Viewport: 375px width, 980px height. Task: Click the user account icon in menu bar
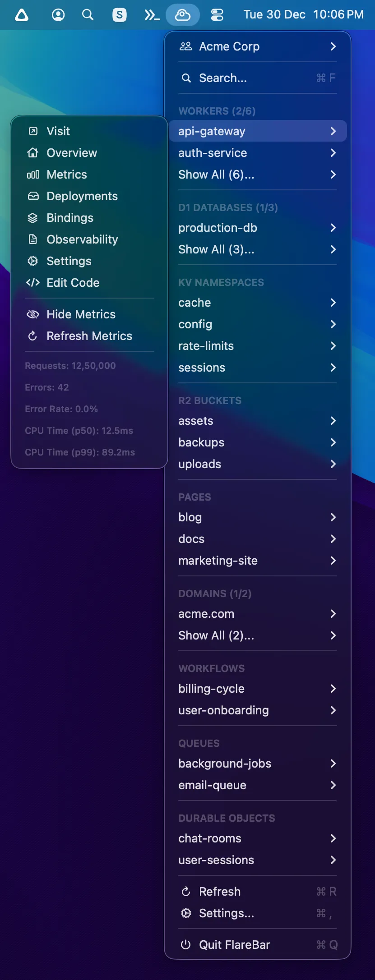tap(58, 15)
